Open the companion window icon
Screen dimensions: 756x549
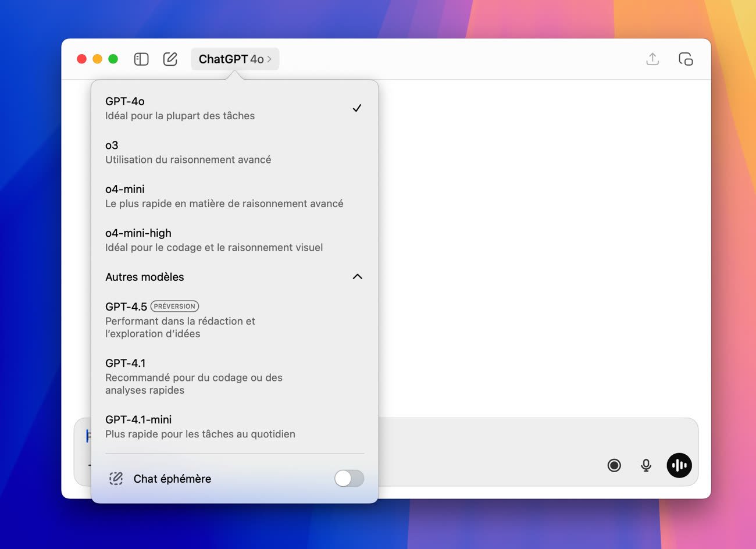[686, 59]
